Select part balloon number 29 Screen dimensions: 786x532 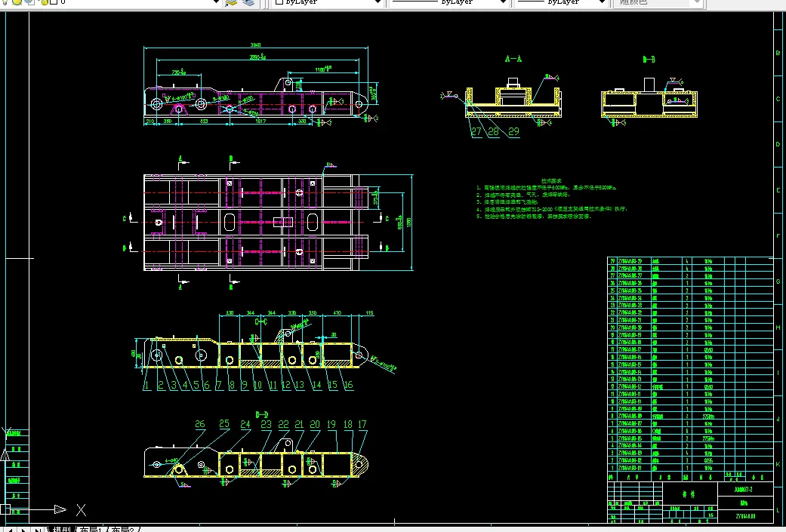tap(514, 132)
